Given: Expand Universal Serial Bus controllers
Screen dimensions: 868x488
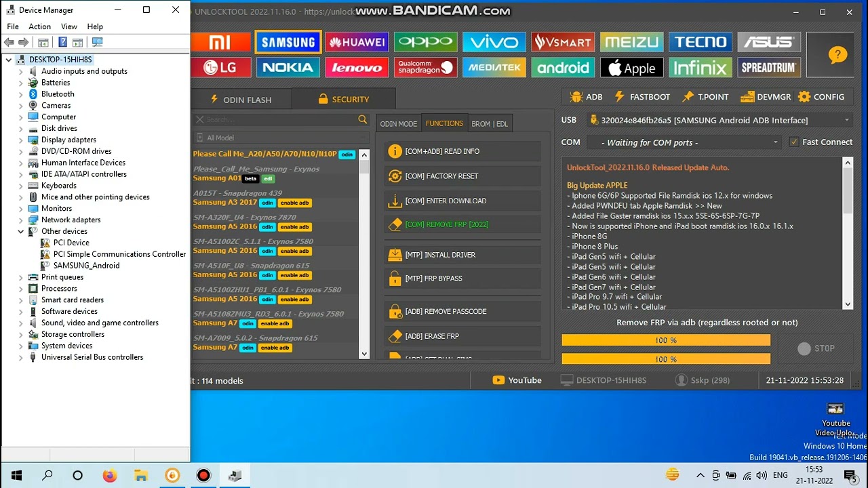Looking at the screenshot, I should click(21, 357).
